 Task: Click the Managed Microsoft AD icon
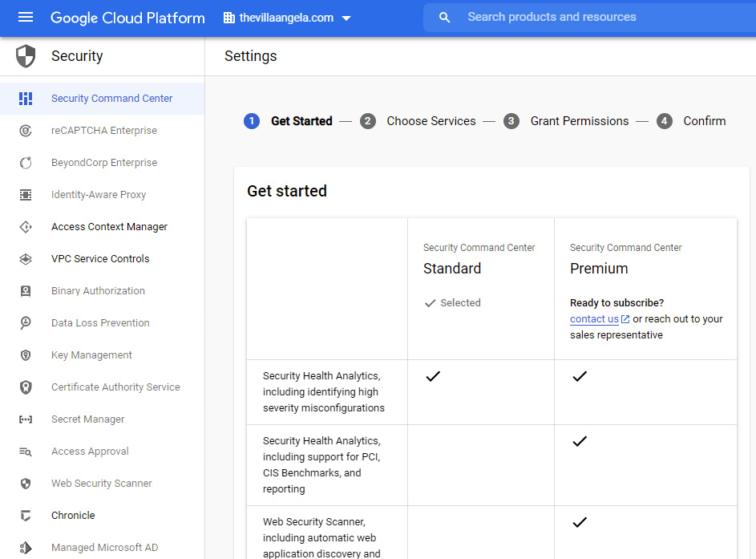coord(26,548)
